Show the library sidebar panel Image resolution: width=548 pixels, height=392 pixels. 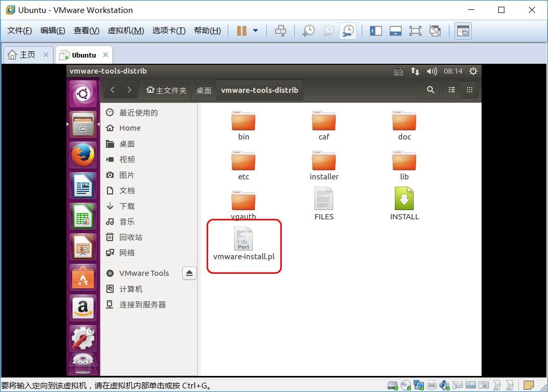click(376, 31)
